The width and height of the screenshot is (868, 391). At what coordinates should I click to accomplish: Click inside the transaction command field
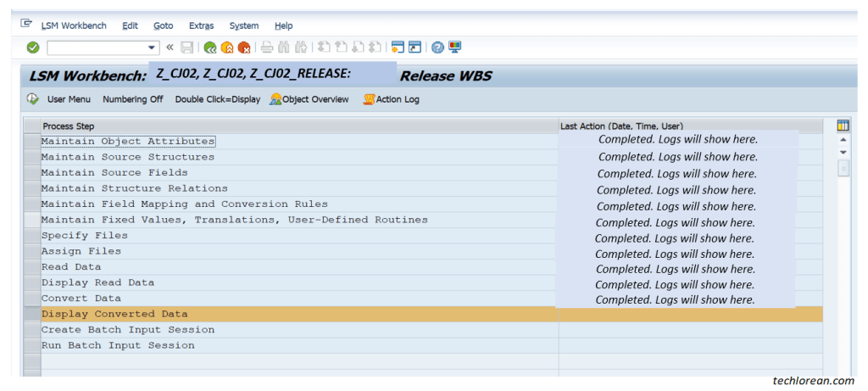[97, 47]
